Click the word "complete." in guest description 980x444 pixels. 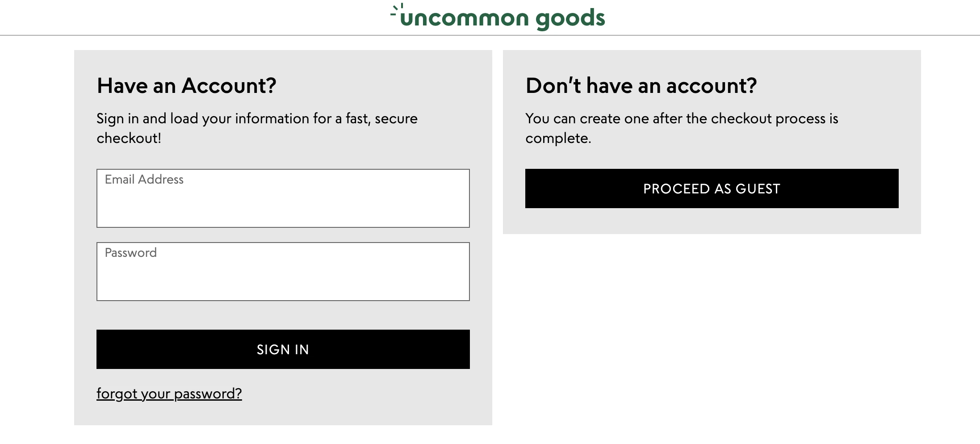[558, 138]
